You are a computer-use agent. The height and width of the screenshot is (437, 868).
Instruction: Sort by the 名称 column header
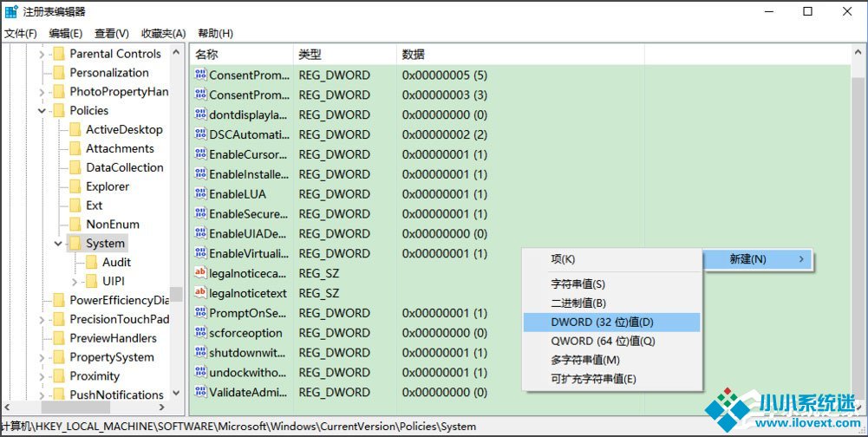tap(242, 55)
